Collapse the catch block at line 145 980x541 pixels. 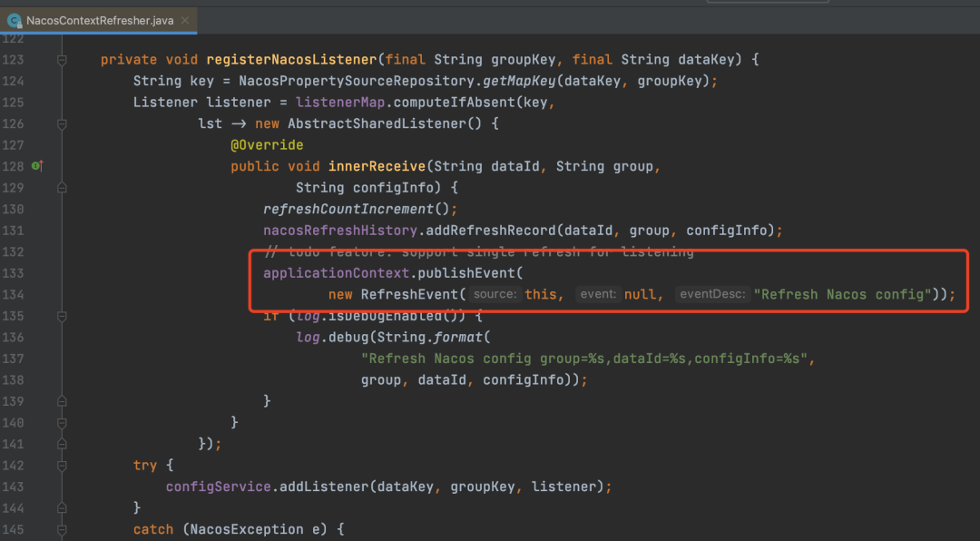click(62, 530)
